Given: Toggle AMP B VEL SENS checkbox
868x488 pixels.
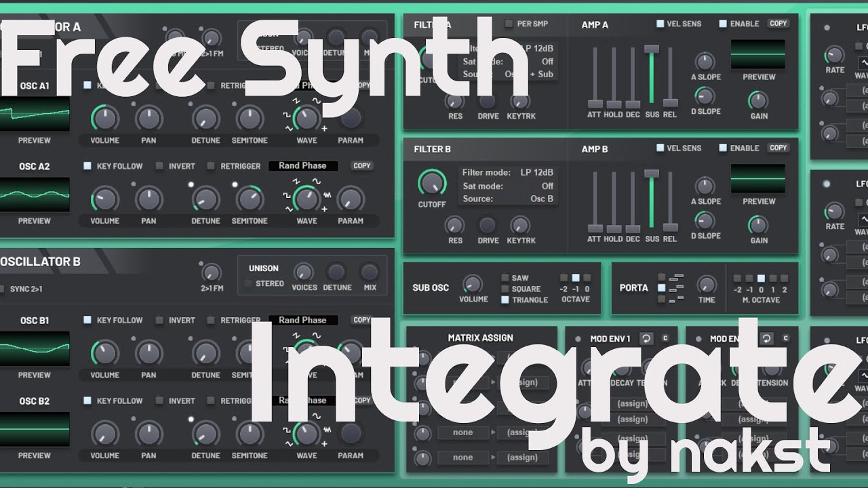Looking at the screenshot, I should tap(660, 148).
